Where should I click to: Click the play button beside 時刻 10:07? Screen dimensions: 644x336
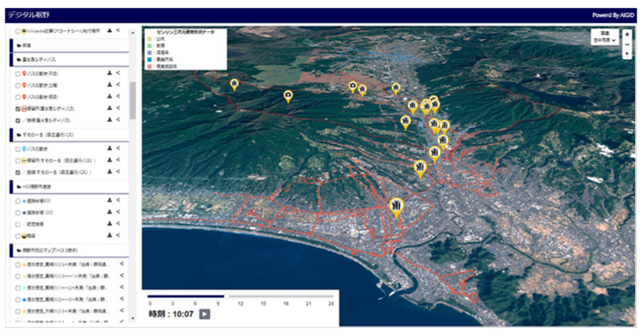[x=205, y=314]
